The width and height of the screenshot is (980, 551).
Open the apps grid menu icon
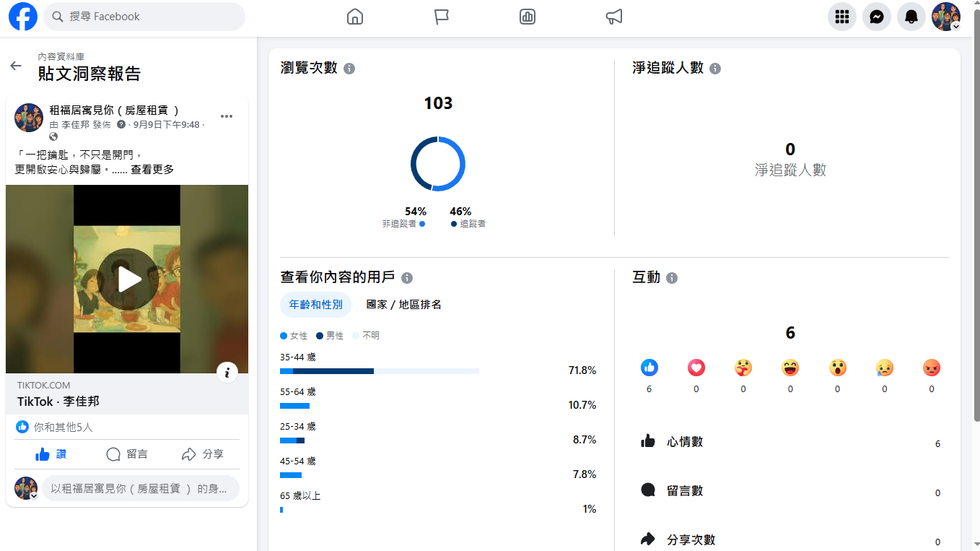point(841,17)
